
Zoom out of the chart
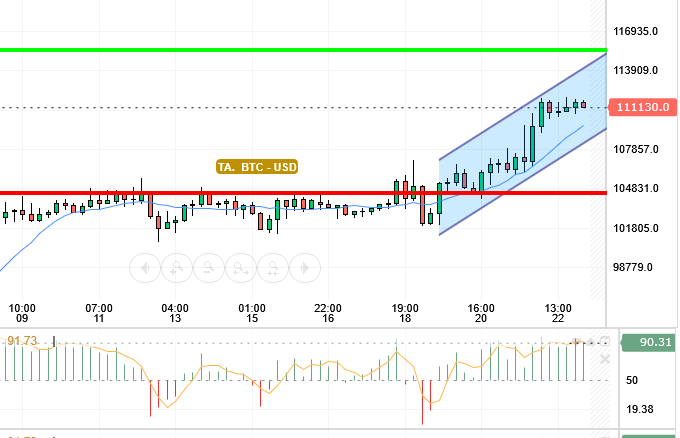(209, 268)
